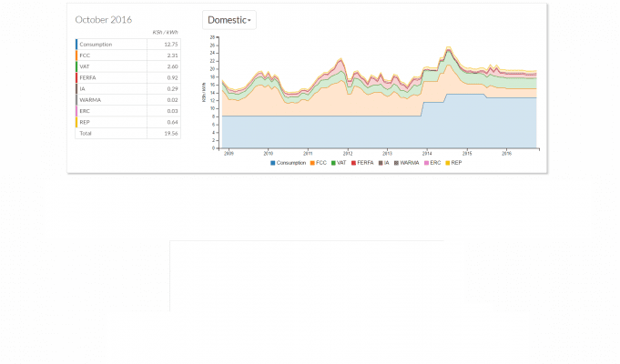Screen dimensions: 620x364
Task: Click the ERC table row
Action: (x=127, y=110)
